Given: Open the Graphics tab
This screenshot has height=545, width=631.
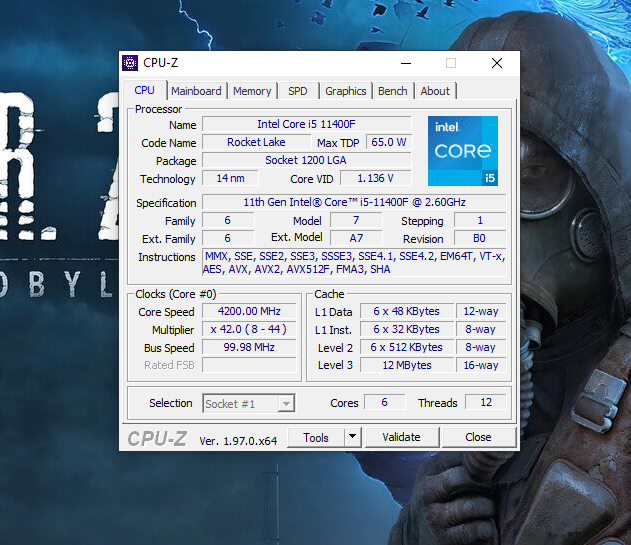Looking at the screenshot, I should (x=346, y=91).
